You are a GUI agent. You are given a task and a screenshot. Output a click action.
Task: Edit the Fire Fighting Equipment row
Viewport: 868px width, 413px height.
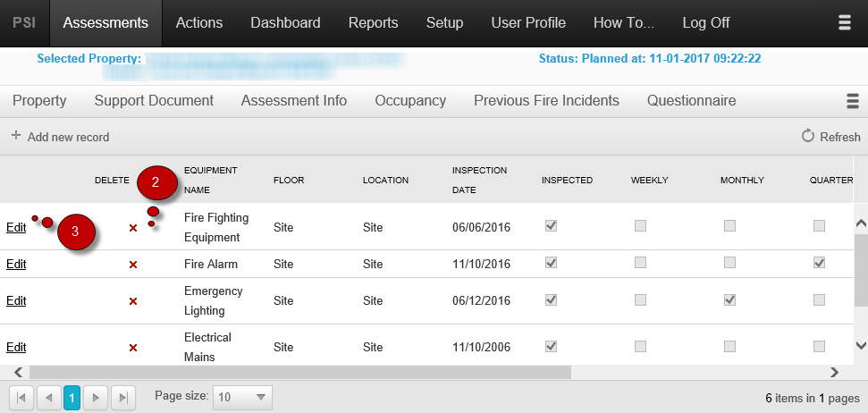pyautogui.click(x=16, y=228)
